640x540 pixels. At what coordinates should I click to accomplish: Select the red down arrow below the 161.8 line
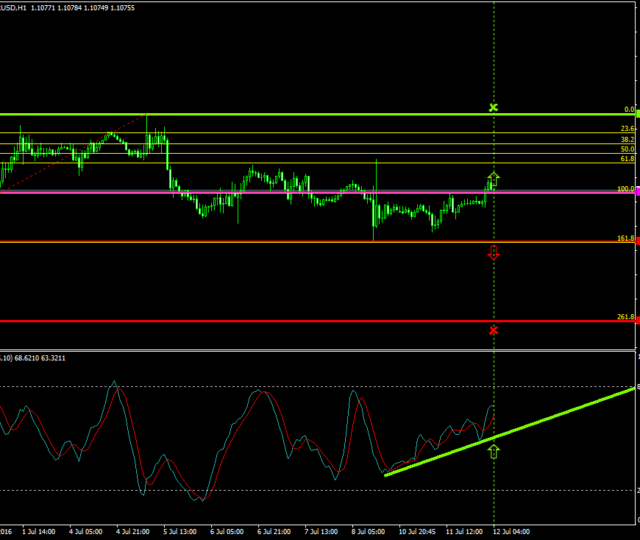pyautogui.click(x=493, y=252)
